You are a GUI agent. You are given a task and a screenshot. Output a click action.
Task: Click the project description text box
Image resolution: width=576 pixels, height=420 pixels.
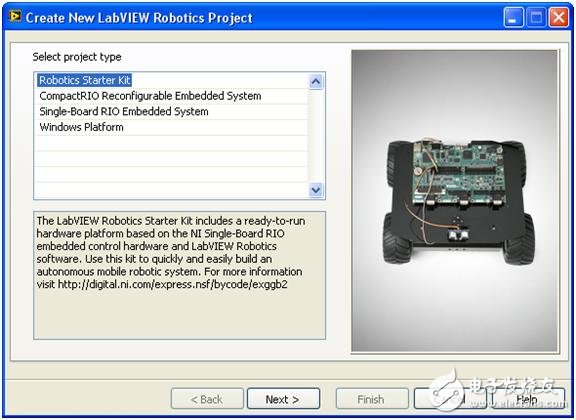[x=179, y=275]
